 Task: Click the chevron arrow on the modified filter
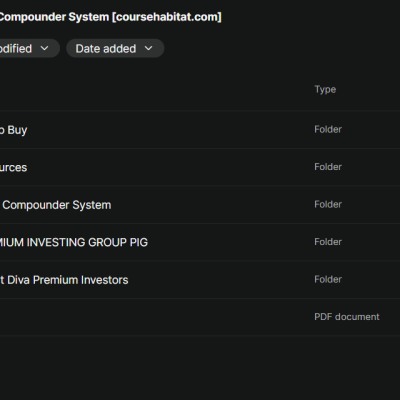[44, 49]
